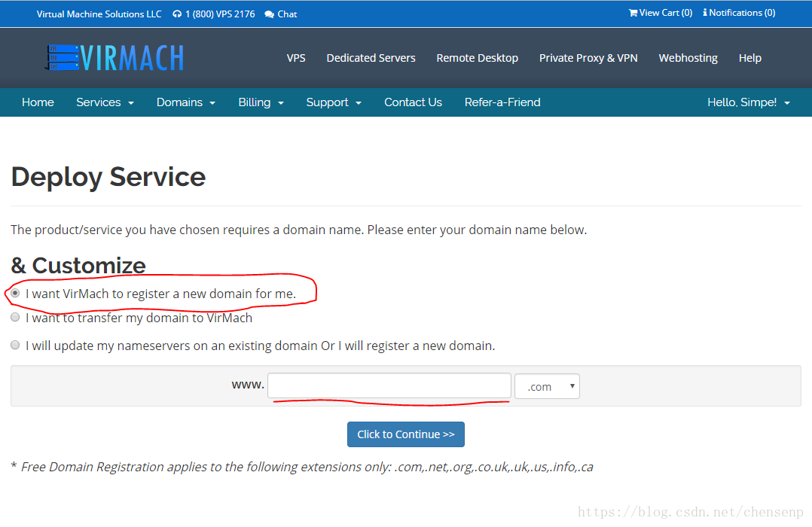Expand the Domains menu

(186, 102)
